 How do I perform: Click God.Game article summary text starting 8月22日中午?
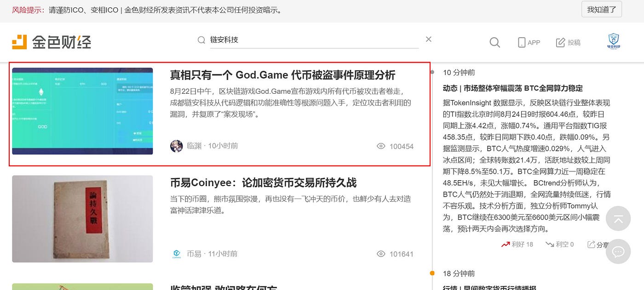point(290,102)
